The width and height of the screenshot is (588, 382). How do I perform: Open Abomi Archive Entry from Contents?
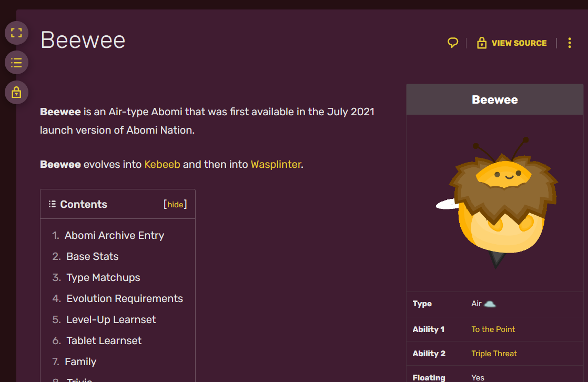point(115,235)
